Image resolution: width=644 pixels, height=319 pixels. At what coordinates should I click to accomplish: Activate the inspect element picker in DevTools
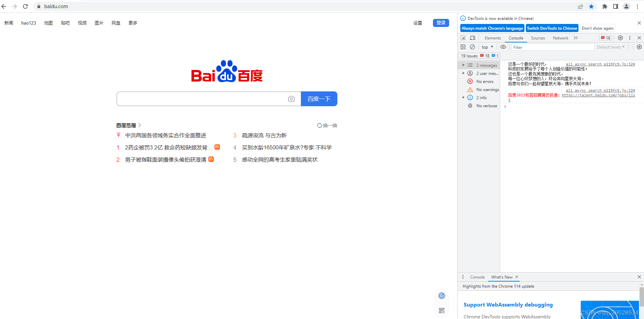click(463, 38)
